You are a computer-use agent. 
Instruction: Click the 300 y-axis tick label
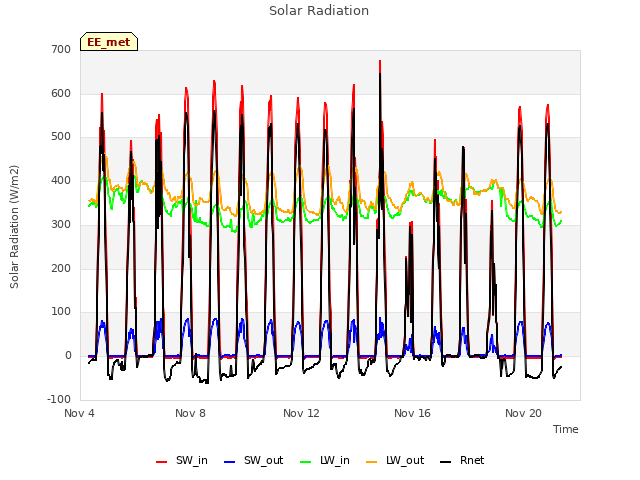[61, 224]
